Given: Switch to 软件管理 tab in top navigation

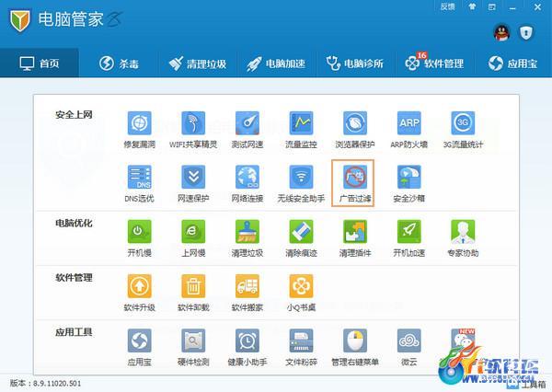Looking at the screenshot, I should 434,63.
